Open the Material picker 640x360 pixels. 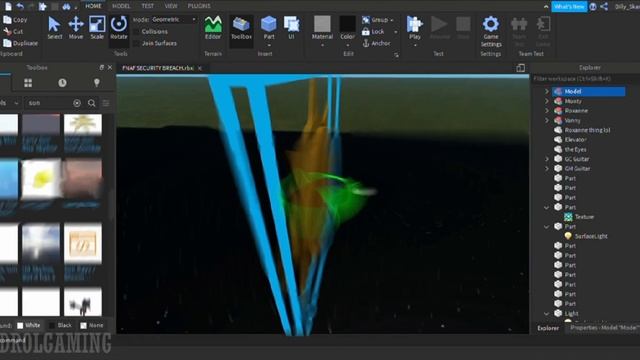[x=322, y=28]
